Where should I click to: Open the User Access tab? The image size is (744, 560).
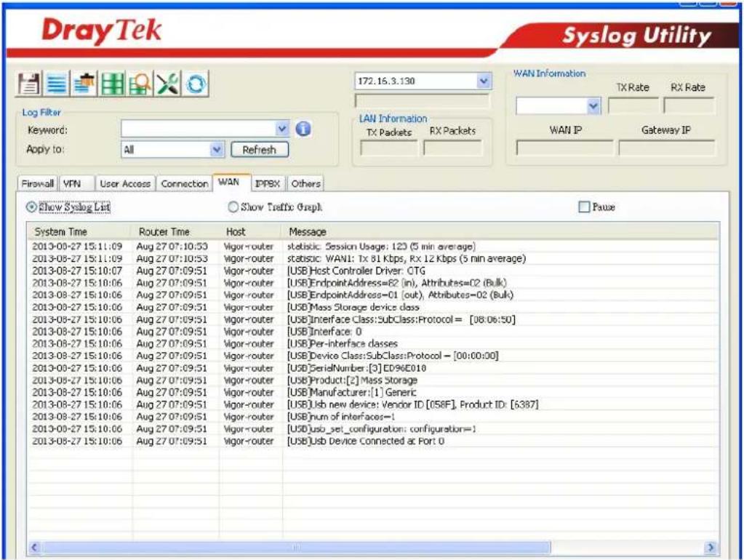pyautogui.click(x=125, y=184)
